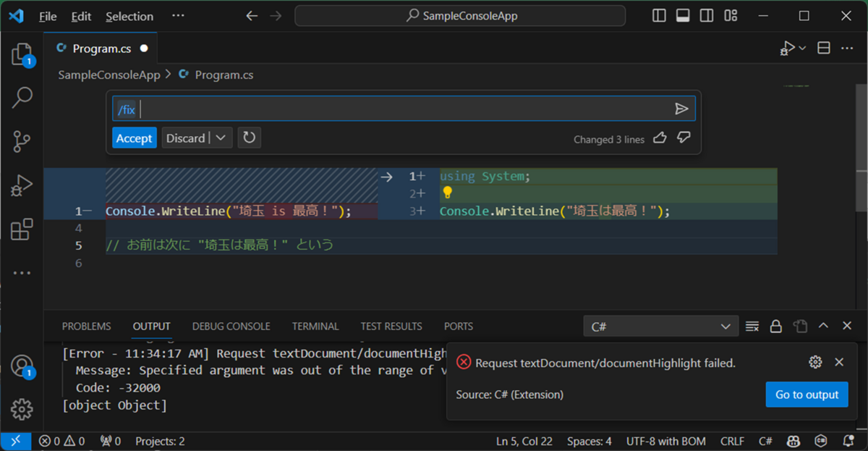
Task: Show additional views ellipsis in activity bar
Action: coord(22,274)
